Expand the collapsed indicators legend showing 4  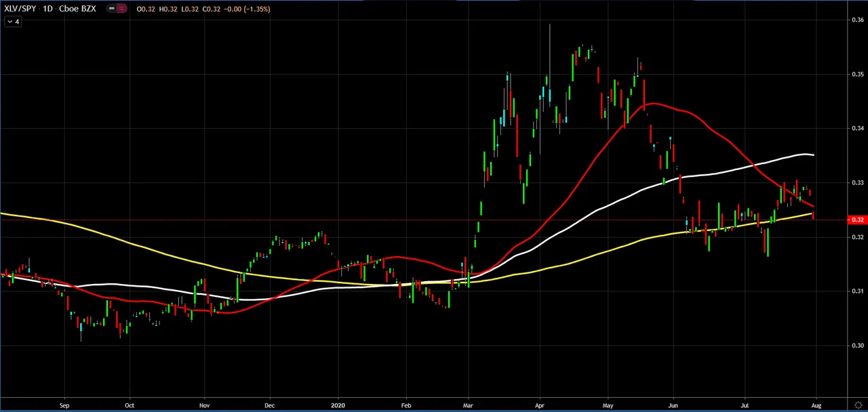pos(13,22)
